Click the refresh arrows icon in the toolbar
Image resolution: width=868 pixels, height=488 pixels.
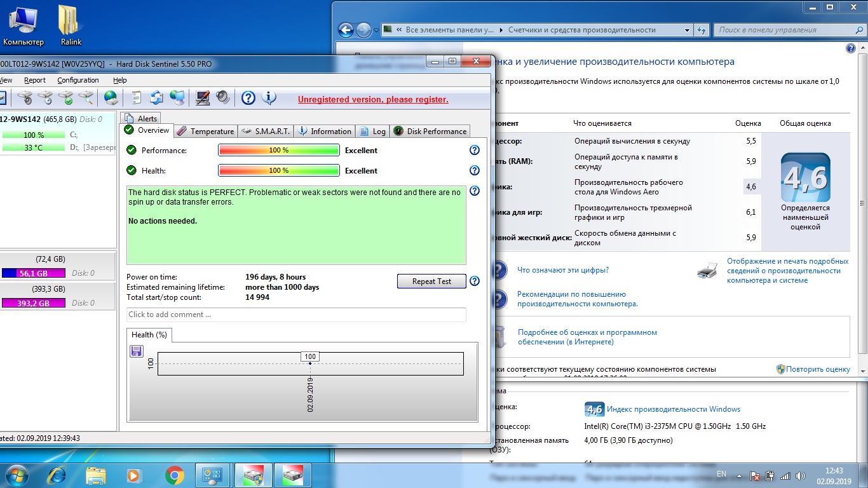(156, 98)
